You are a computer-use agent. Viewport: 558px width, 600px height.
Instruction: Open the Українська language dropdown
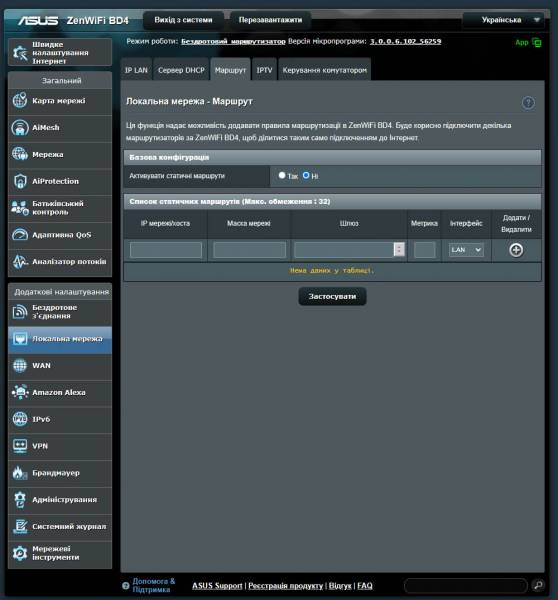coord(504,20)
